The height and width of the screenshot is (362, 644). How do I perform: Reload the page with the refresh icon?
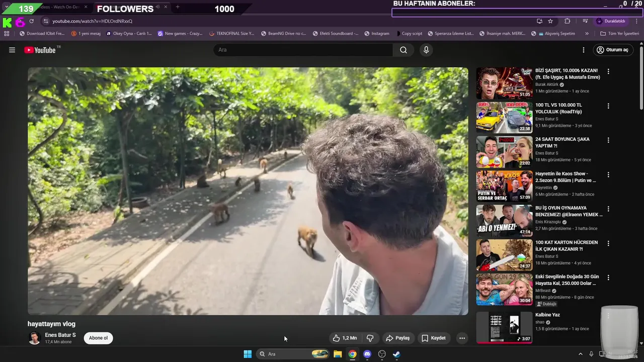point(31,21)
